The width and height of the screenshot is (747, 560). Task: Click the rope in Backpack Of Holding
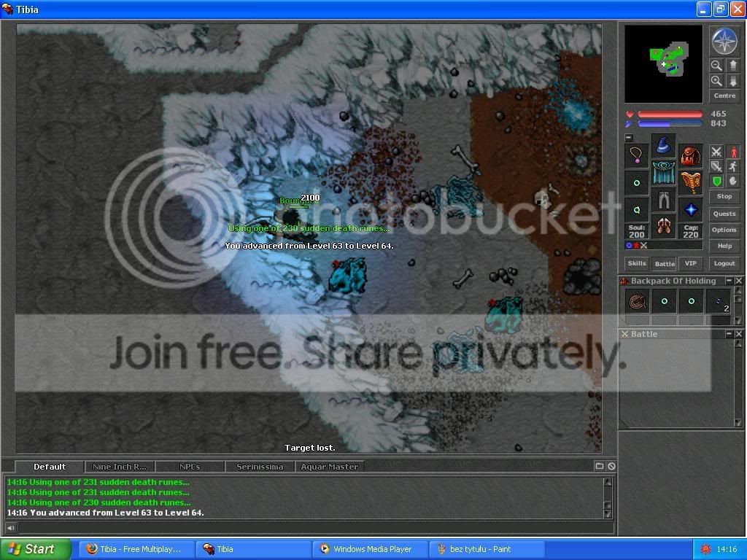(x=637, y=301)
